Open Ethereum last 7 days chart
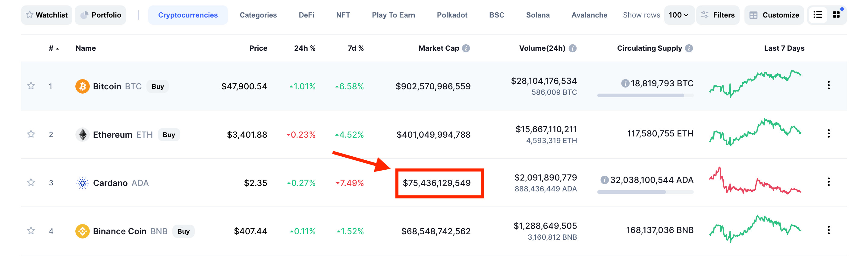Image resolution: width=868 pixels, height=256 pixels. point(755,132)
